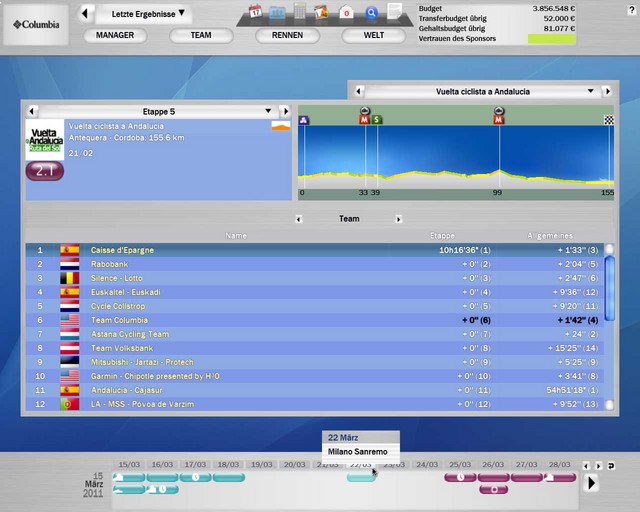Open the RENNEN menu
This screenshot has height=512, width=640.
287,35
